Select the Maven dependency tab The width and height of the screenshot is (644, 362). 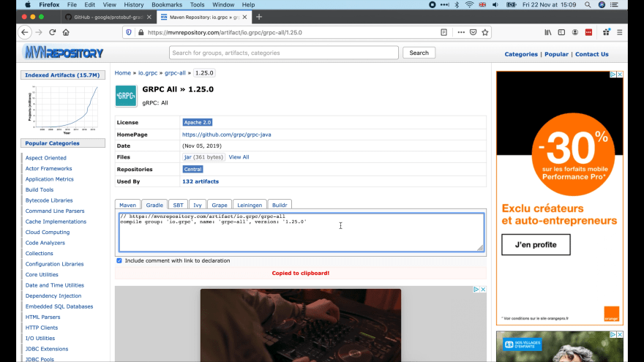point(127,205)
